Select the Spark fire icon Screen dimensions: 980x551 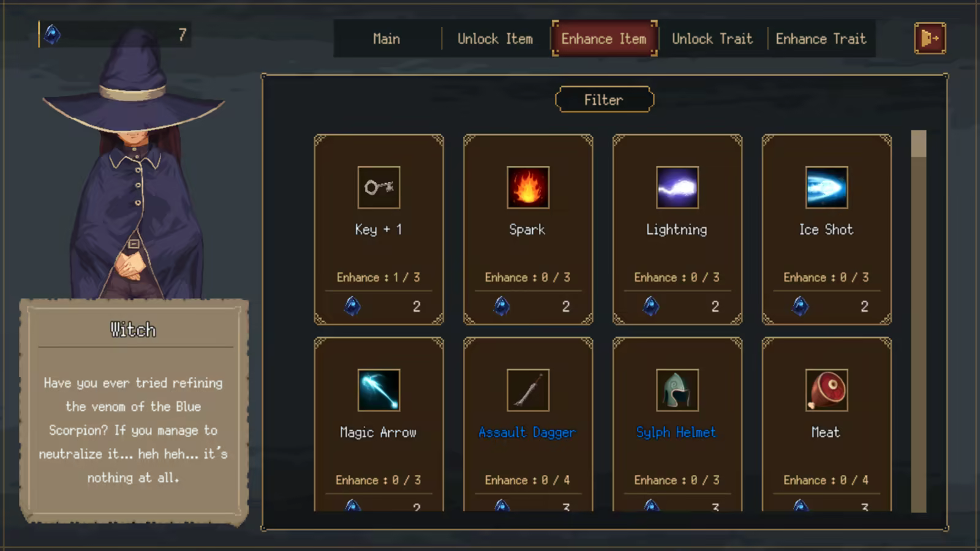click(528, 187)
